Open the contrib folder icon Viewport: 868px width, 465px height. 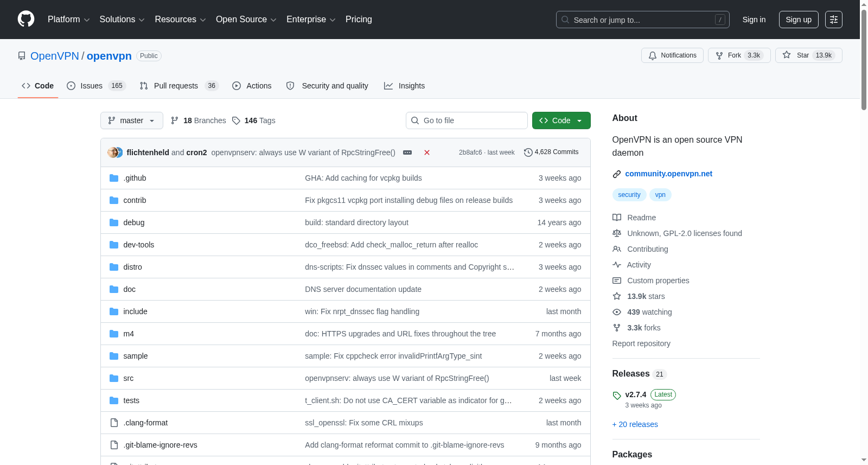coord(114,200)
